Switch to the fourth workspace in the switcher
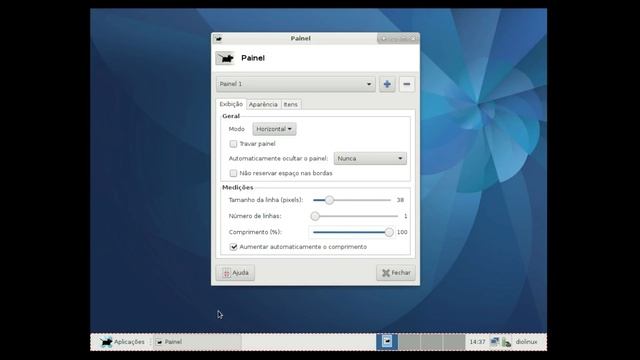The image size is (640, 360). coord(453,342)
